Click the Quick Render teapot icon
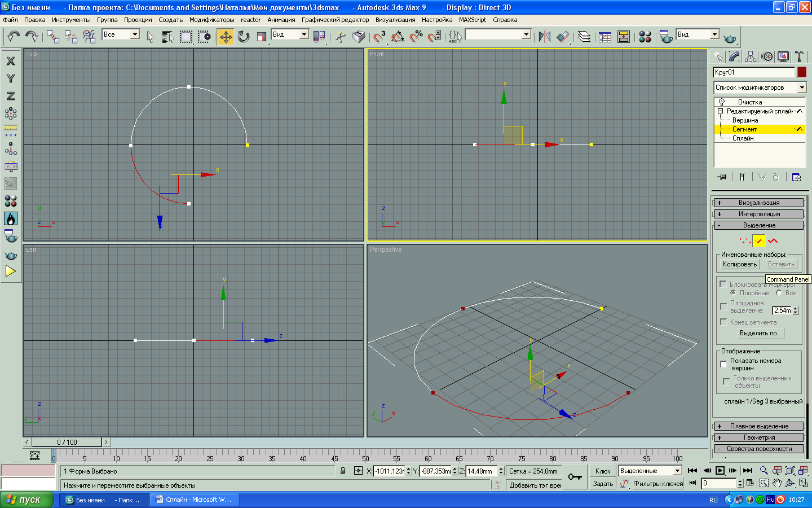Viewport: 812px width, 508px height. coord(730,37)
